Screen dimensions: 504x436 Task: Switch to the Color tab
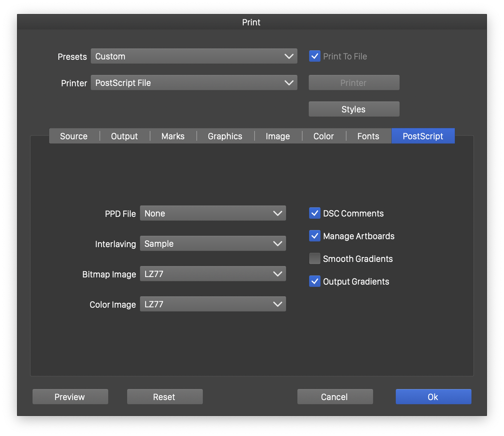[x=324, y=136]
